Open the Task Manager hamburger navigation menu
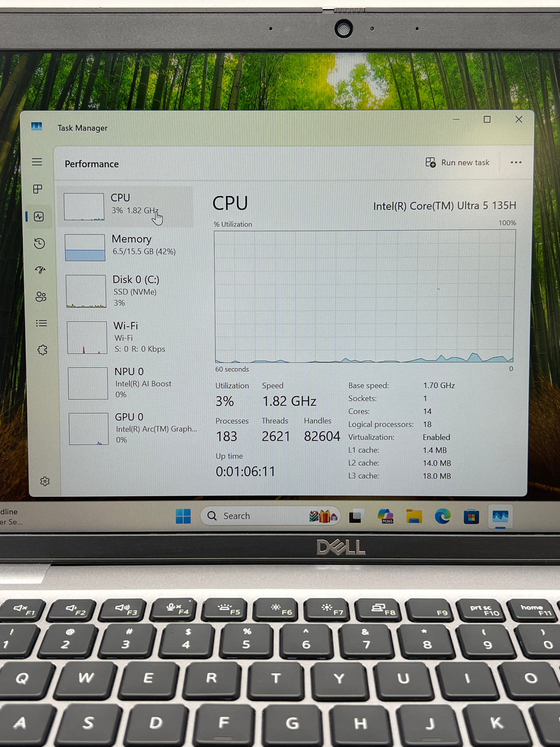The width and height of the screenshot is (560, 747). coord(37,162)
